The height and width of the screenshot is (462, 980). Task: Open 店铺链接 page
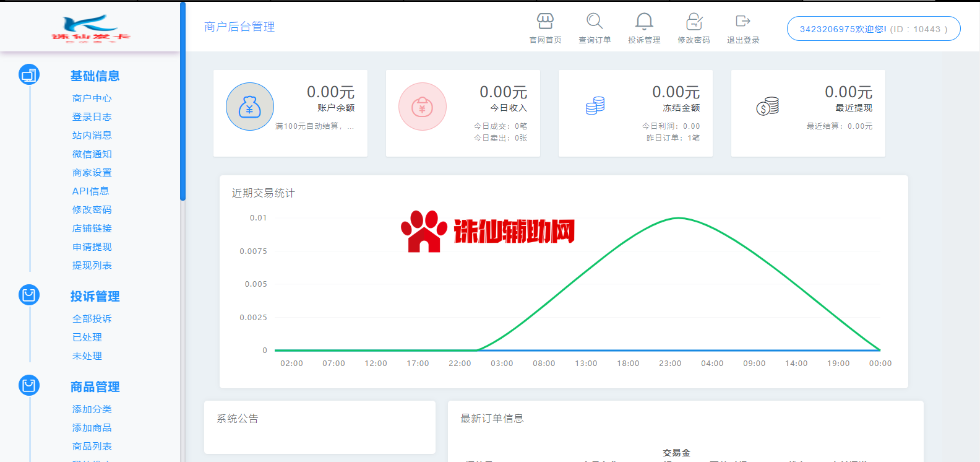(92, 229)
